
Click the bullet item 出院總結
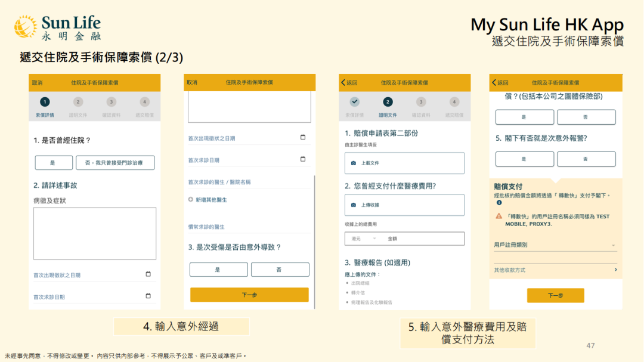tap(360, 283)
